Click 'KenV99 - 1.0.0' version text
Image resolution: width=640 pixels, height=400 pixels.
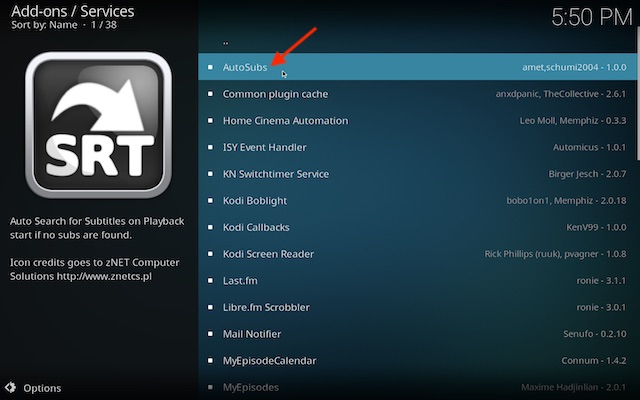[596, 227]
